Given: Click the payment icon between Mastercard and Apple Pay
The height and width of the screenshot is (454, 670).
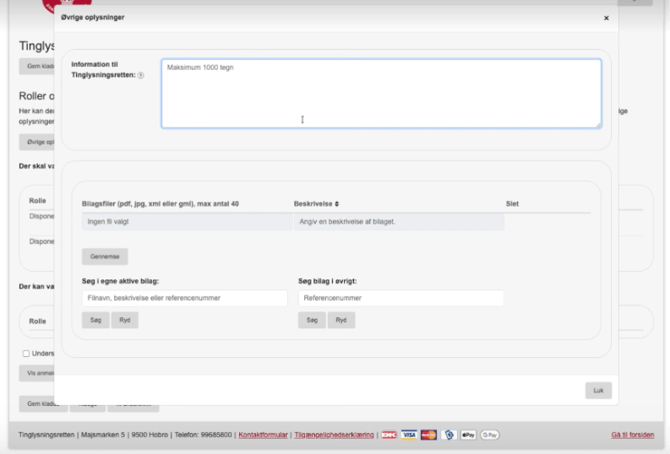Looking at the screenshot, I should [x=449, y=435].
